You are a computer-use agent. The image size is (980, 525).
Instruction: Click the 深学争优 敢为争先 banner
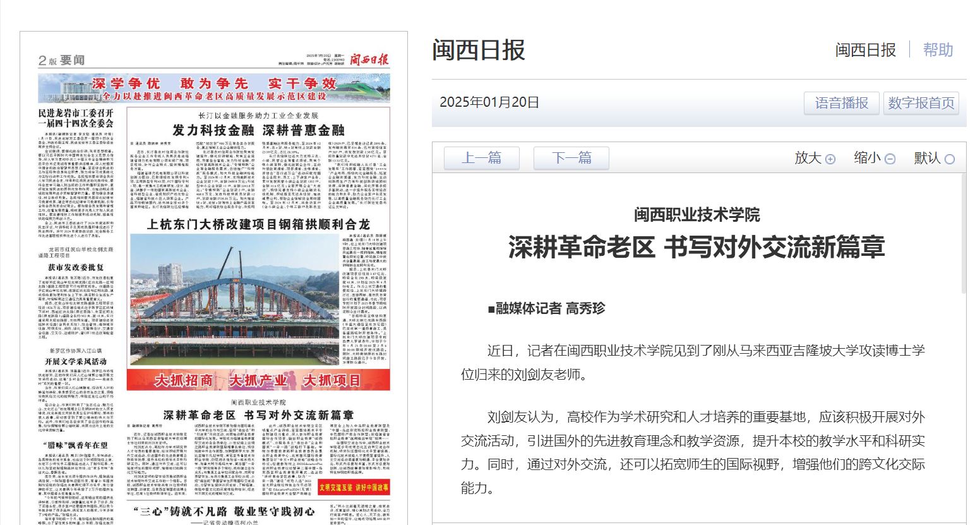coord(214,88)
